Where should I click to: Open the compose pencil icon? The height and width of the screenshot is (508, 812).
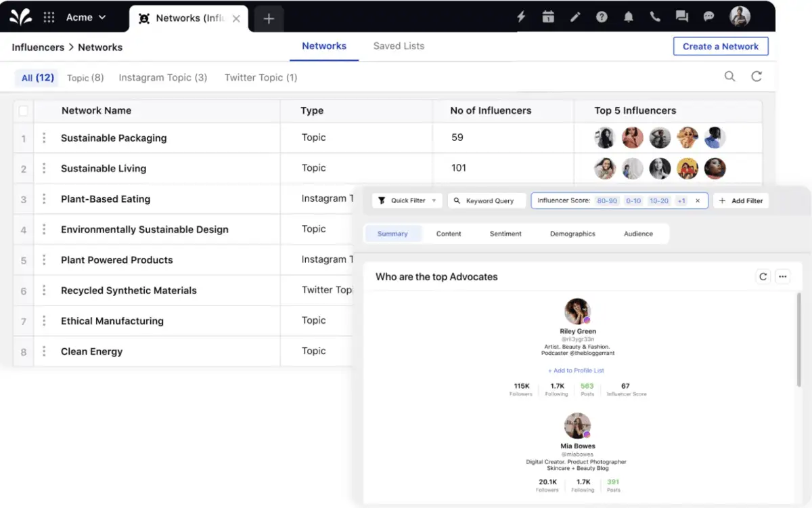tap(574, 16)
